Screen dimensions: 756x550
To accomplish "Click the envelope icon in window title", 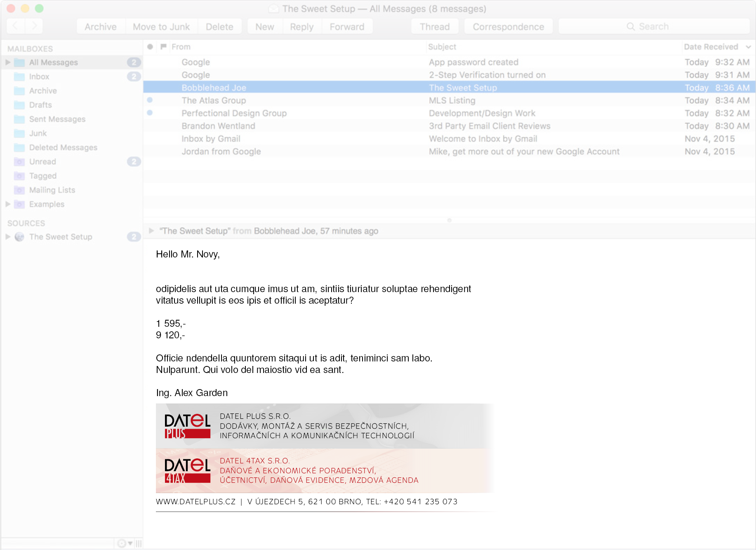I will (x=273, y=9).
